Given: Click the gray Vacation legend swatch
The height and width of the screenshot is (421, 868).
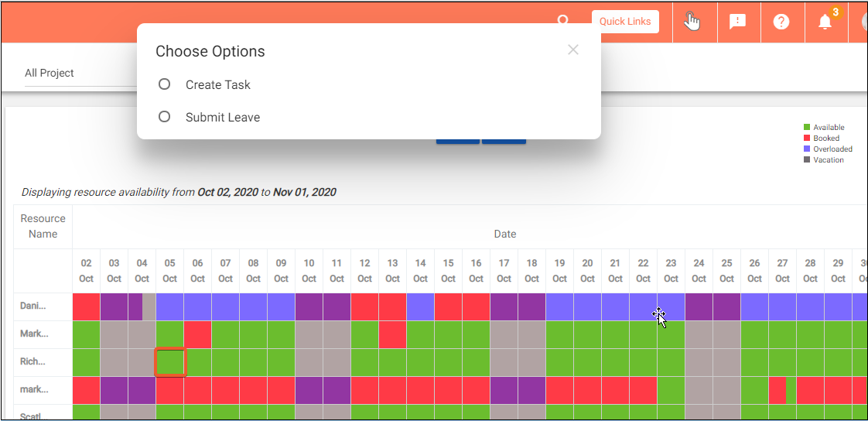Looking at the screenshot, I should pyautogui.click(x=807, y=160).
